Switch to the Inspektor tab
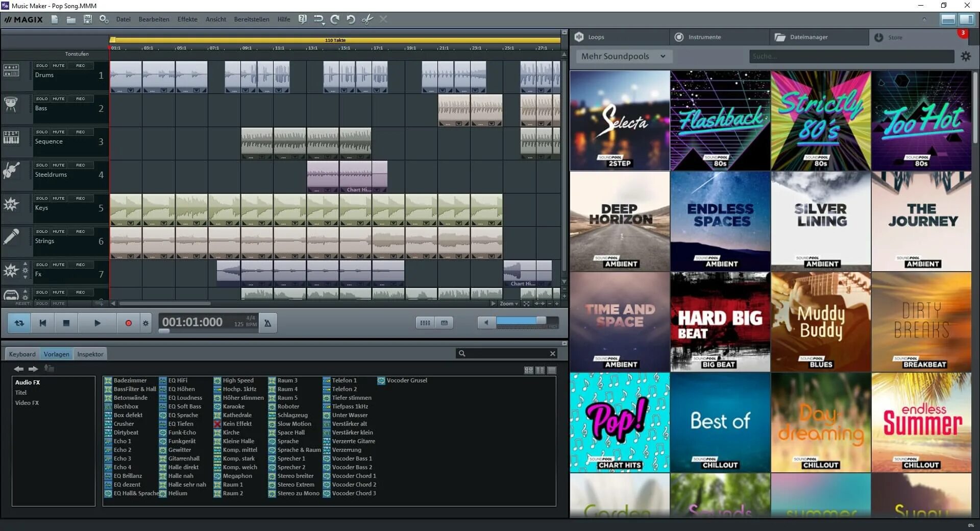This screenshot has height=531, width=980. [90, 354]
